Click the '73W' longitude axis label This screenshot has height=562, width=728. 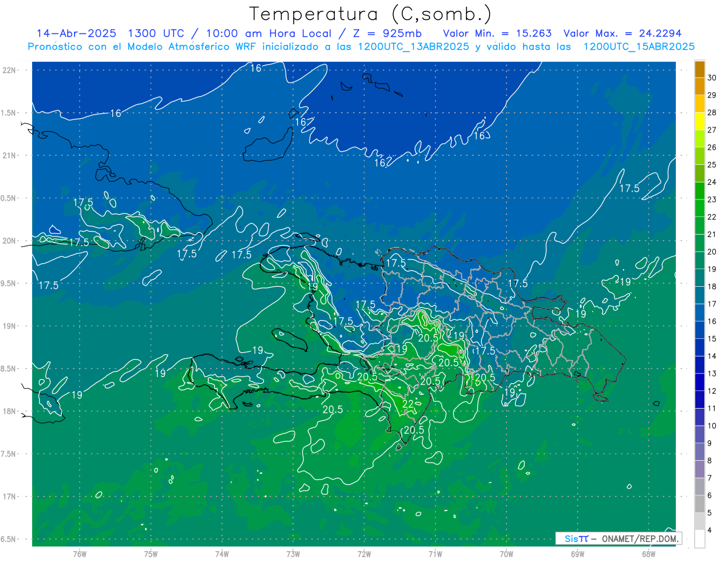click(x=293, y=554)
